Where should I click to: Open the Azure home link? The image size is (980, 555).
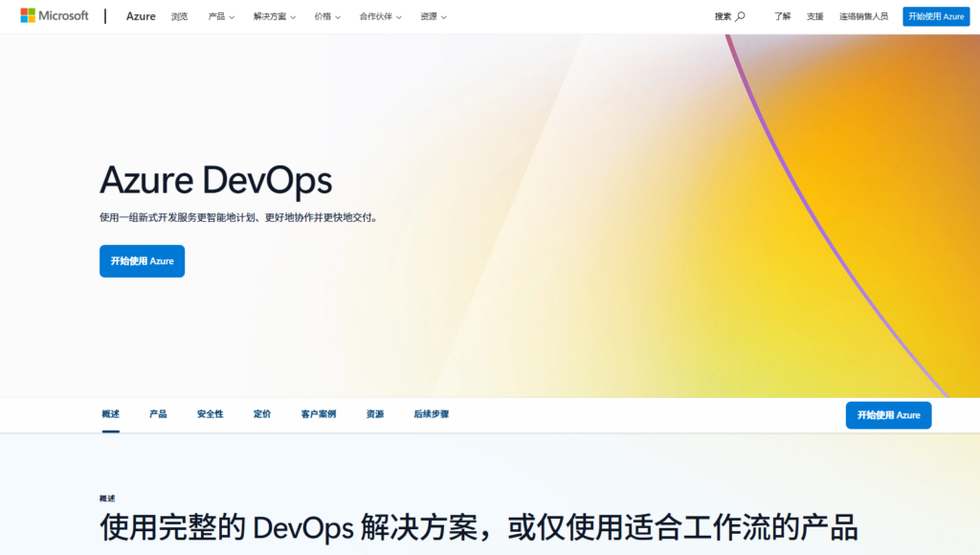click(x=141, y=16)
